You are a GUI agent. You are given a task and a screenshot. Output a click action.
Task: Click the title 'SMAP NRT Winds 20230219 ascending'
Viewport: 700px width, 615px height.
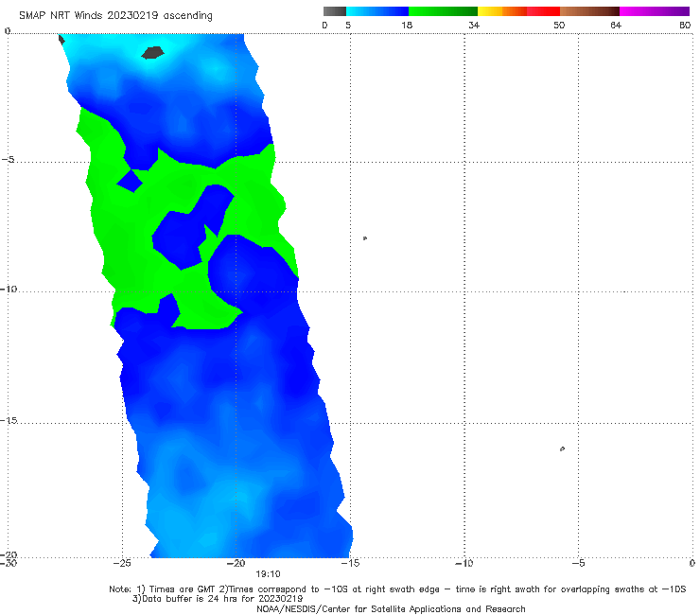(115, 16)
